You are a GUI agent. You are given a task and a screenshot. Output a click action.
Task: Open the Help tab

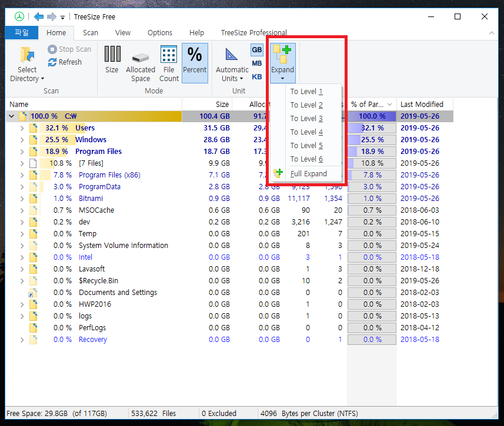tap(196, 33)
